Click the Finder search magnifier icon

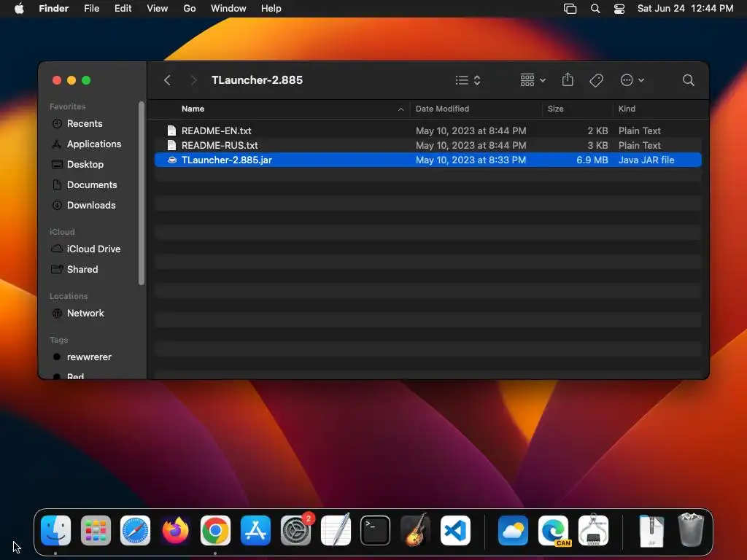(688, 80)
